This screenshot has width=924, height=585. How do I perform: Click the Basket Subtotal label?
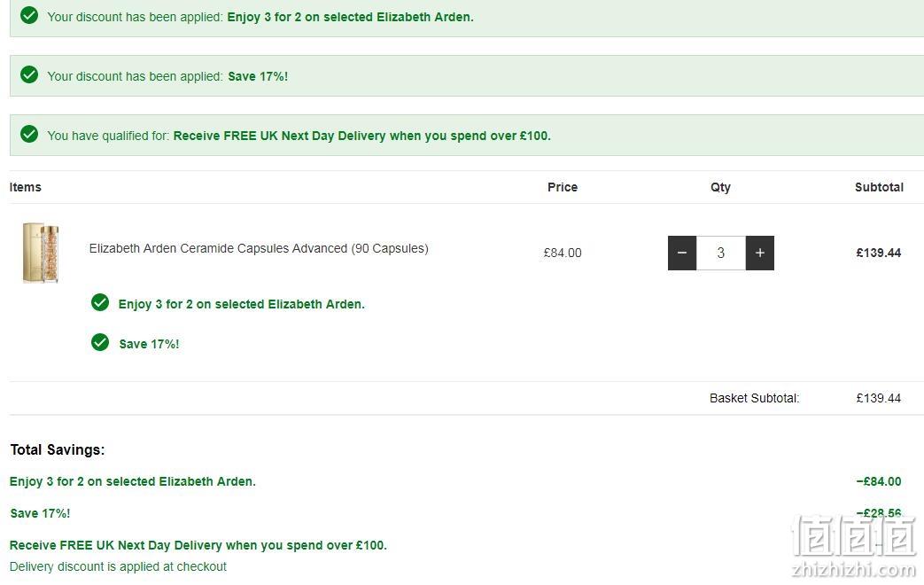pyautogui.click(x=754, y=398)
